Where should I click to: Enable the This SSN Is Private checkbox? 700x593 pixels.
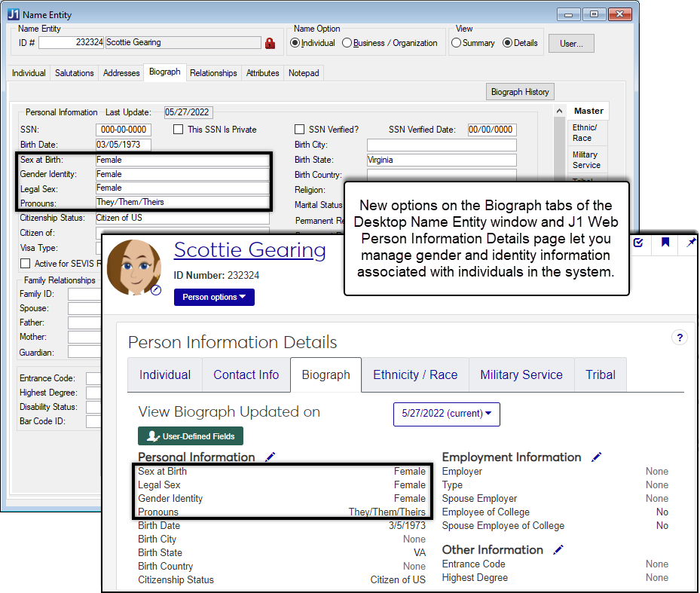click(179, 130)
